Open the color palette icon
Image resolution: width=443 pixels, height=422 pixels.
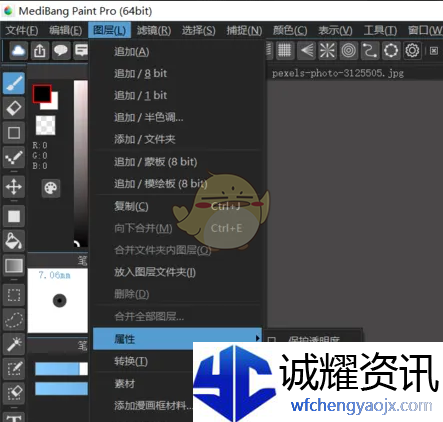[x=51, y=188]
